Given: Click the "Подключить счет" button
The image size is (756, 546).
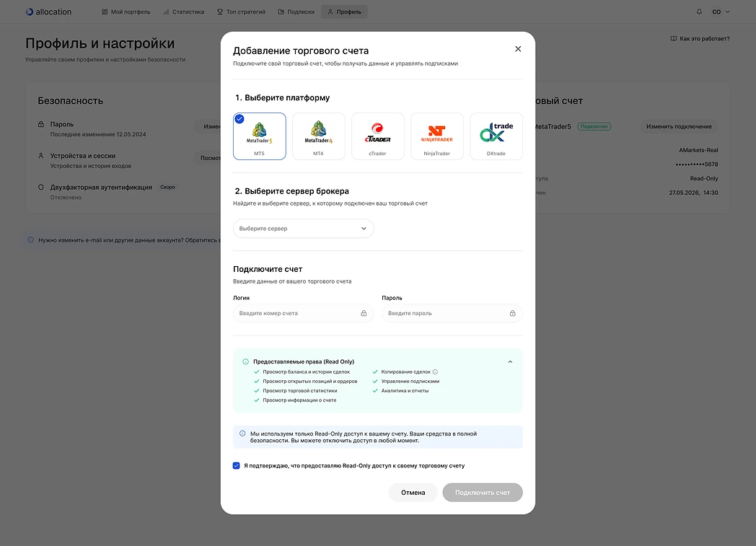Looking at the screenshot, I should click(x=483, y=493).
